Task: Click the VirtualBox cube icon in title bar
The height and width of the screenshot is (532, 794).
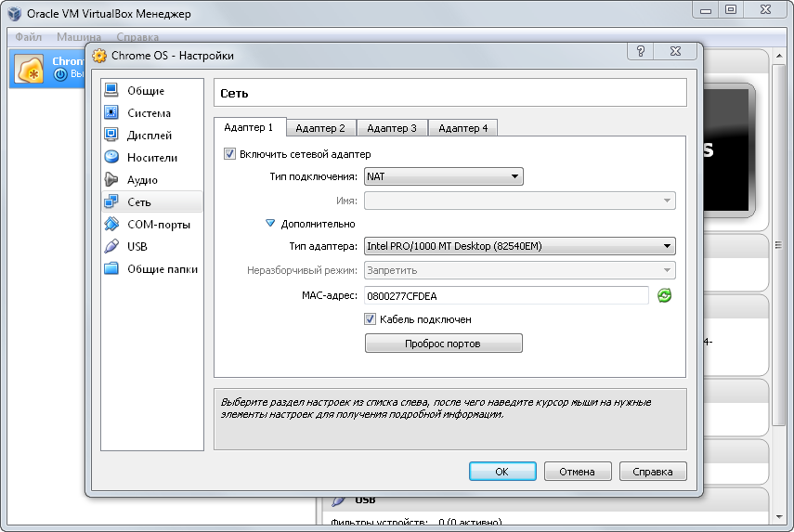Action: coord(15,14)
